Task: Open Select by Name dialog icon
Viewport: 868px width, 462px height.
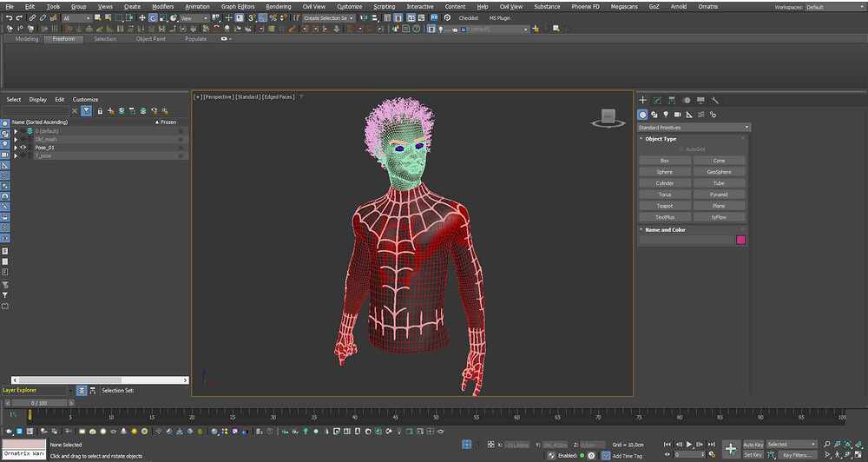Action: click(x=108, y=18)
